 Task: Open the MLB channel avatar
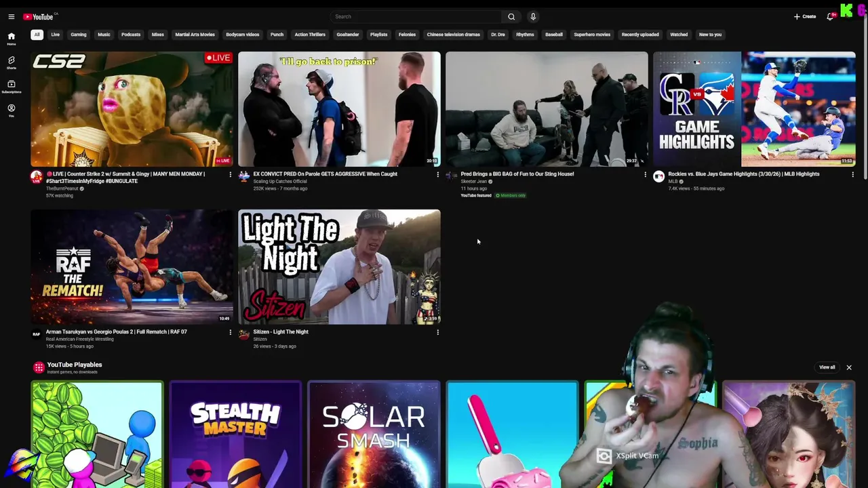[x=658, y=176]
